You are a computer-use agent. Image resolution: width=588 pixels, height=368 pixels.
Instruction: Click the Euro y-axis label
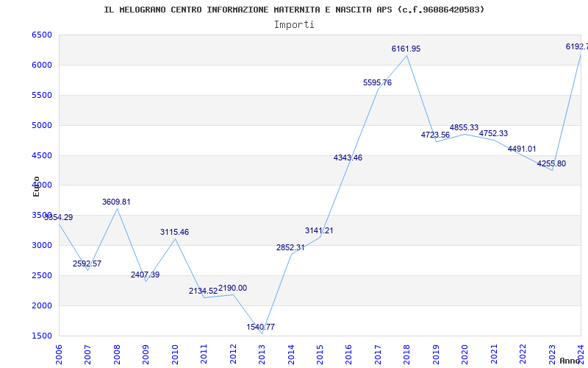coord(36,186)
